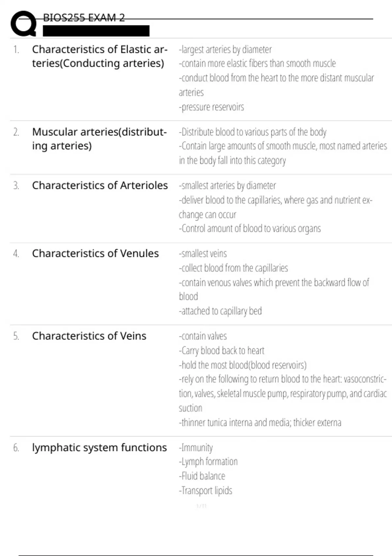Click the page number indicator at bottom
Viewport: 392px width, 556px height.
click(x=202, y=506)
